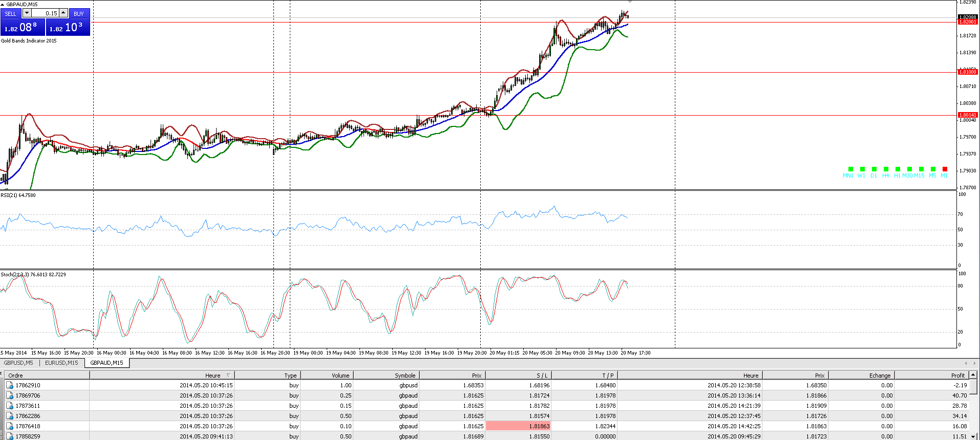Decrease lot volume with down arrow
The width and height of the screenshot is (980, 440).
click(x=27, y=13)
